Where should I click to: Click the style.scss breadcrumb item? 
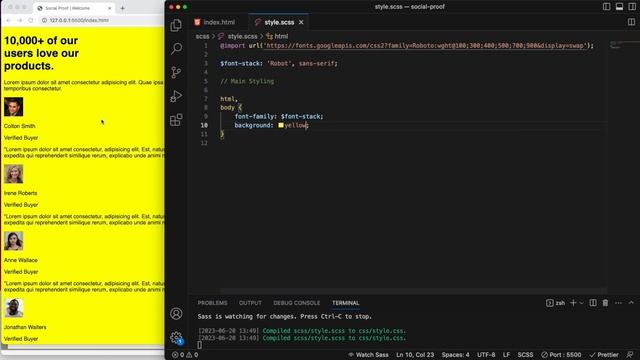[x=242, y=36]
